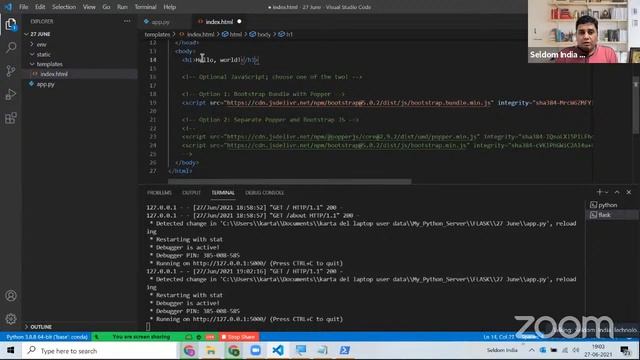This screenshot has width=640, height=360.
Task: Click the vertical editor scrollbar thumb
Action: tap(636, 104)
